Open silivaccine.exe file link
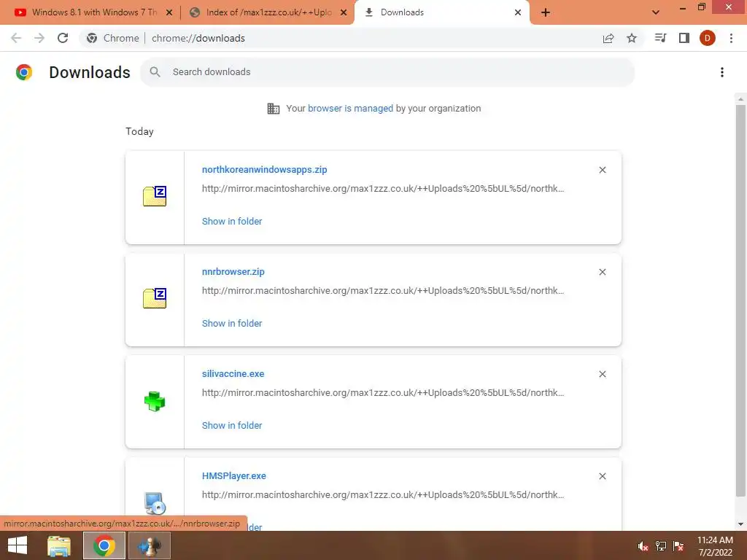 tap(233, 374)
